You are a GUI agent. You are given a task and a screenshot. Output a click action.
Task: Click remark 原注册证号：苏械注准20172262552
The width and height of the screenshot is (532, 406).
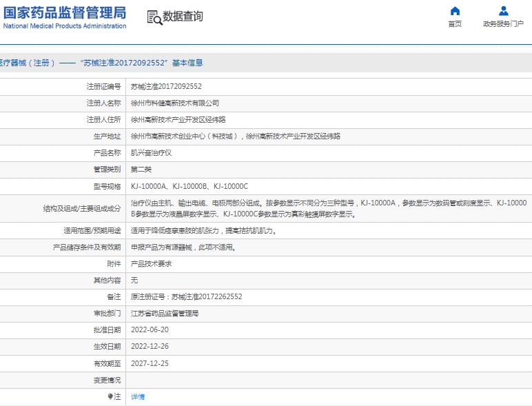click(187, 296)
